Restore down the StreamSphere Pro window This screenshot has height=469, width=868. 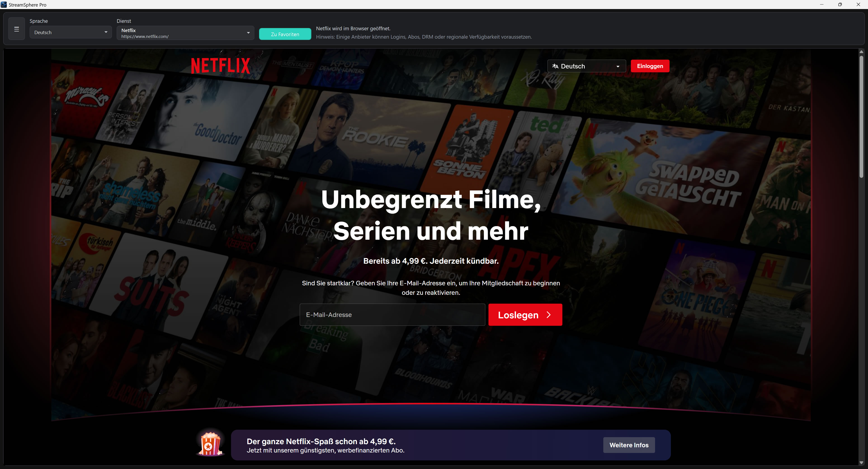pyautogui.click(x=840, y=4)
